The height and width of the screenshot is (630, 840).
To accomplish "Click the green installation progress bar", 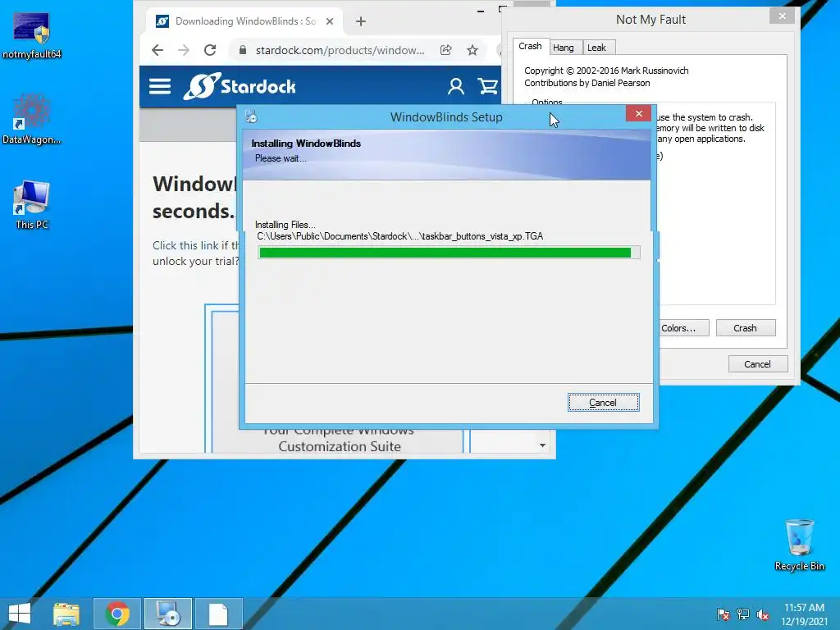I will coord(449,253).
